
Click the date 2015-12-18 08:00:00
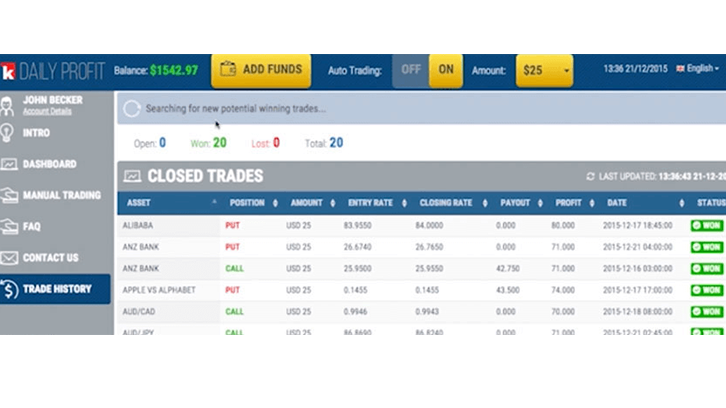point(638,312)
